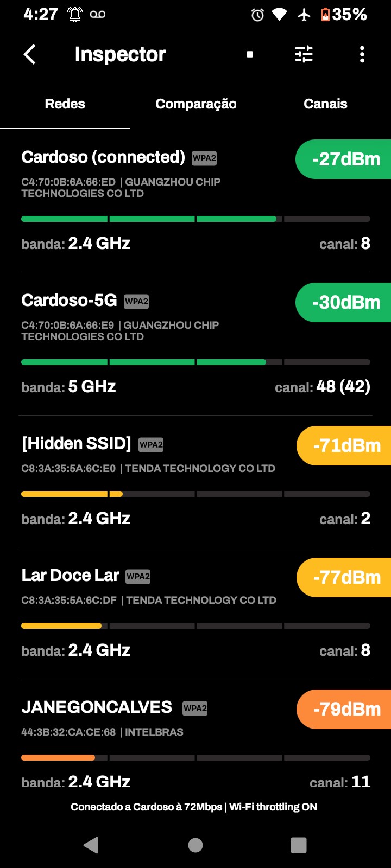Open the three-dot overflow menu
The image size is (391, 868).
(362, 54)
